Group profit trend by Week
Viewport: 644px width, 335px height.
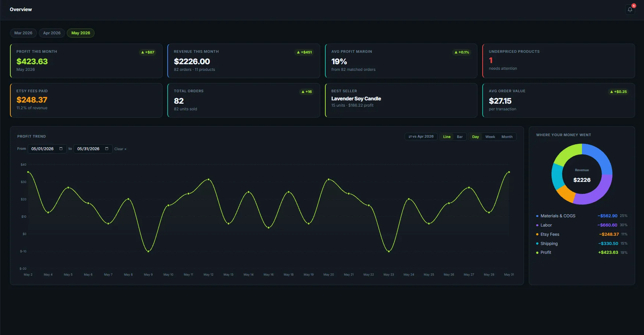tap(490, 137)
